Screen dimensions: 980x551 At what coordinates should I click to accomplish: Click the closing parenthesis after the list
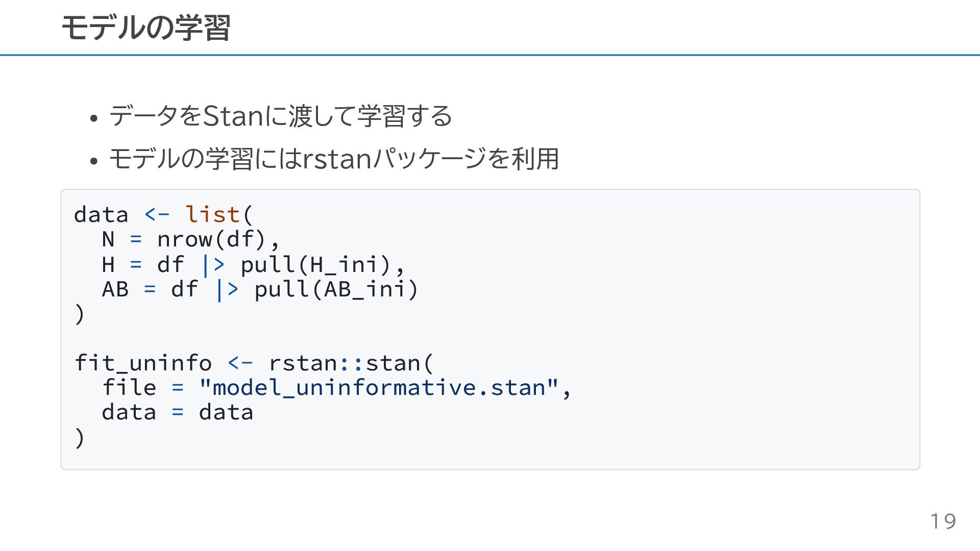tap(80, 314)
